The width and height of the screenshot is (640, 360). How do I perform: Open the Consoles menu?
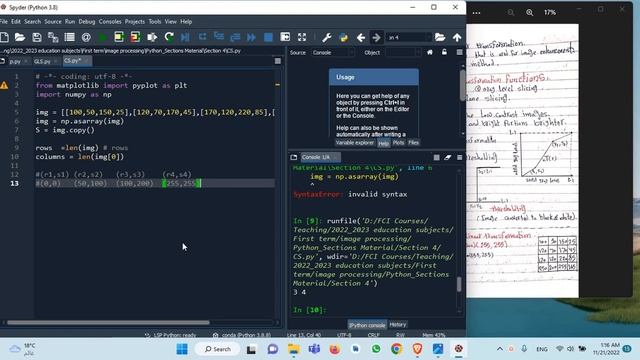point(110,22)
